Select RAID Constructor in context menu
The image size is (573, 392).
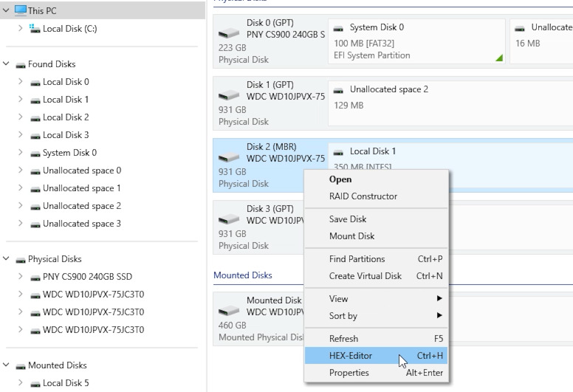point(376,196)
